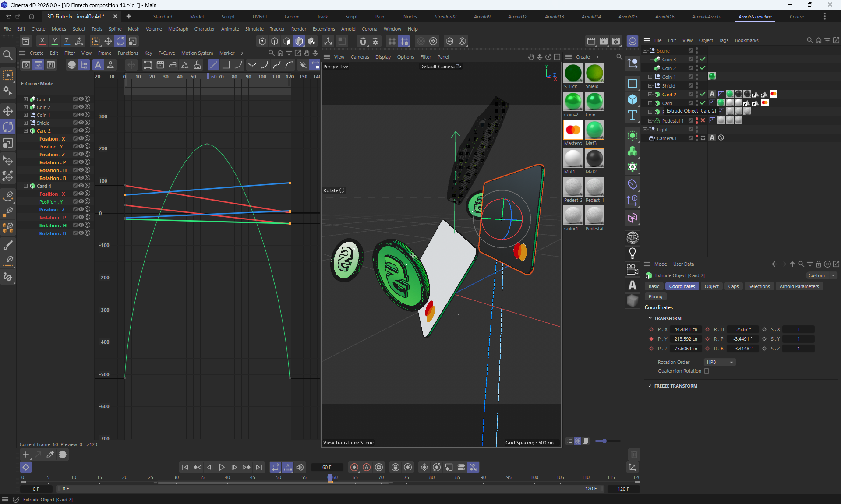Select the Mastercard material thumbnail
Screen dimensions: 841x504
(x=572, y=130)
